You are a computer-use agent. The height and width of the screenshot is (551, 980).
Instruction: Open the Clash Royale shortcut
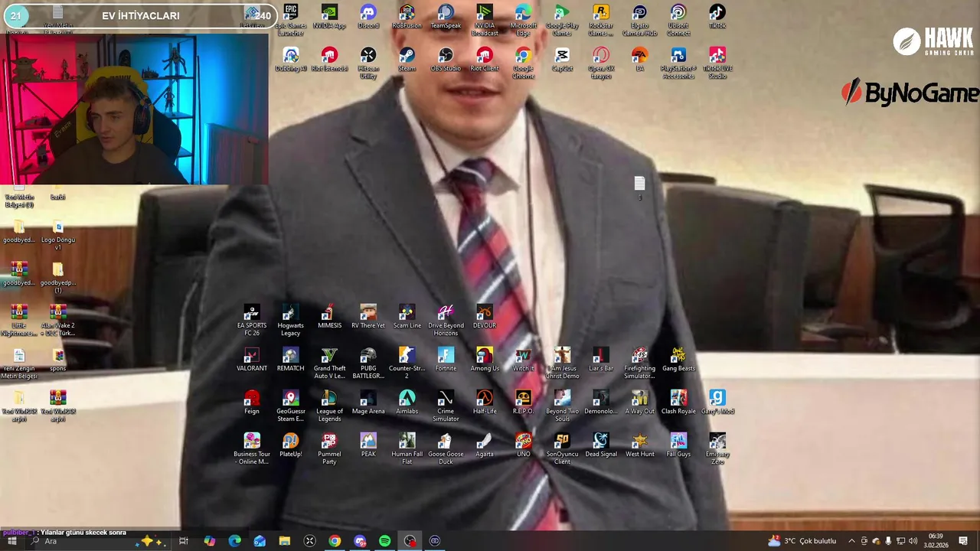pos(678,403)
